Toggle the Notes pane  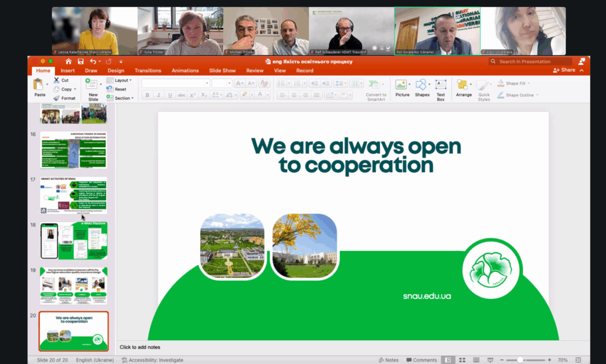pyautogui.click(x=389, y=360)
